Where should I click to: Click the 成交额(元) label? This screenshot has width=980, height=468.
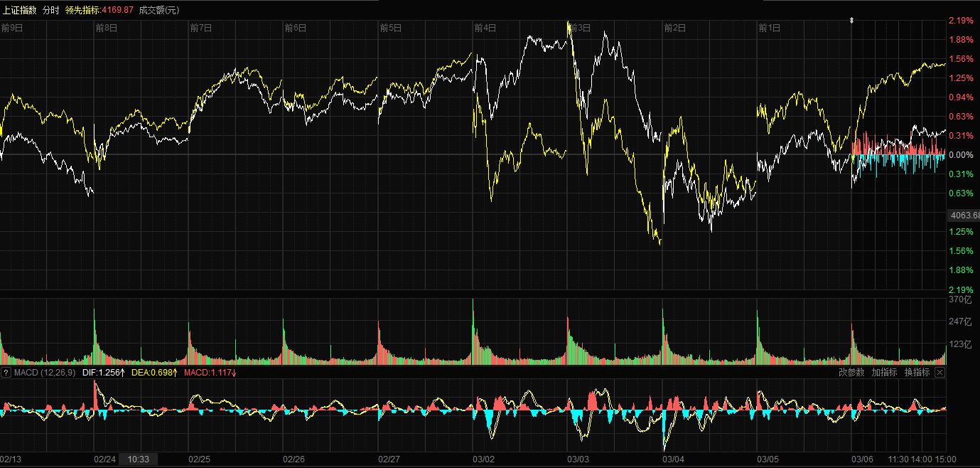point(159,10)
